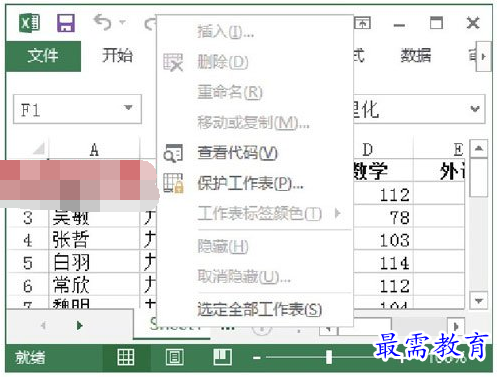Click horizontal scrollbar right arrow

(456, 326)
